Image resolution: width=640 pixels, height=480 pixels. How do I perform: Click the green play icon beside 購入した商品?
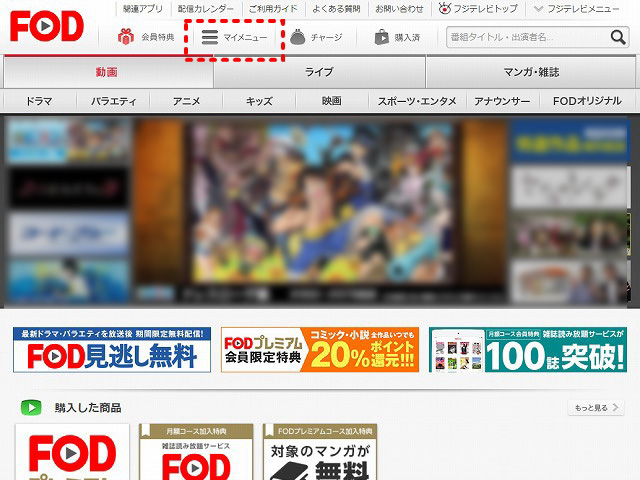point(31,407)
